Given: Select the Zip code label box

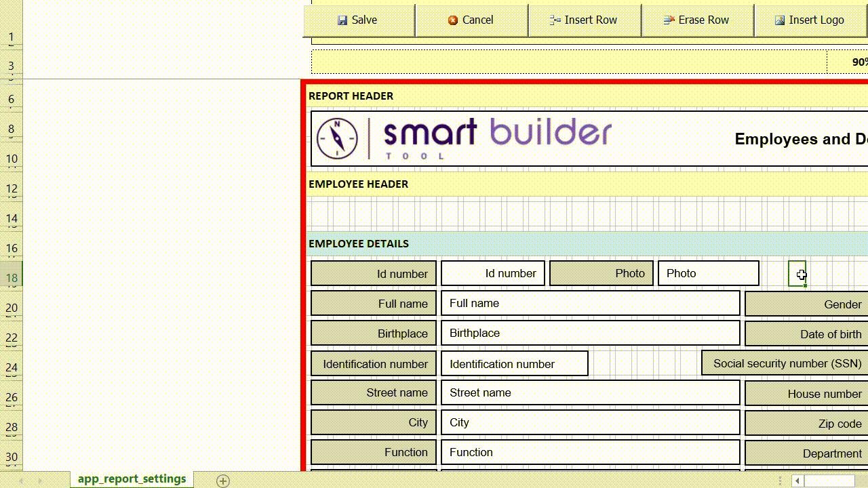Looking at the screenshot, I should (806, 424).
